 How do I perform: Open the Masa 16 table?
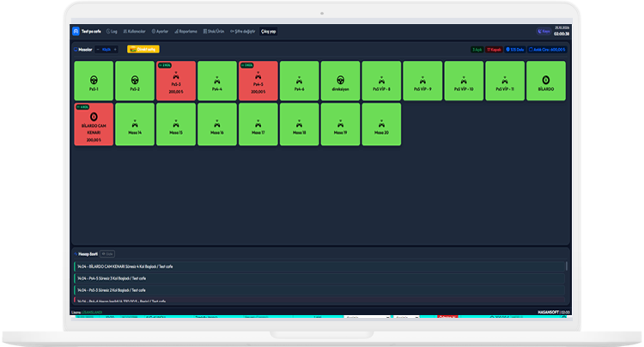(x=217, y=124)
